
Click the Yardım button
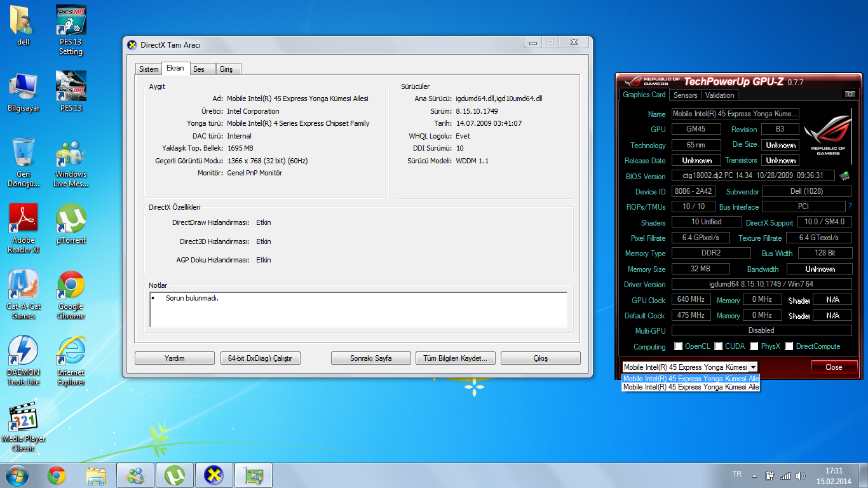pyautogui.click(x=175, y=358)
